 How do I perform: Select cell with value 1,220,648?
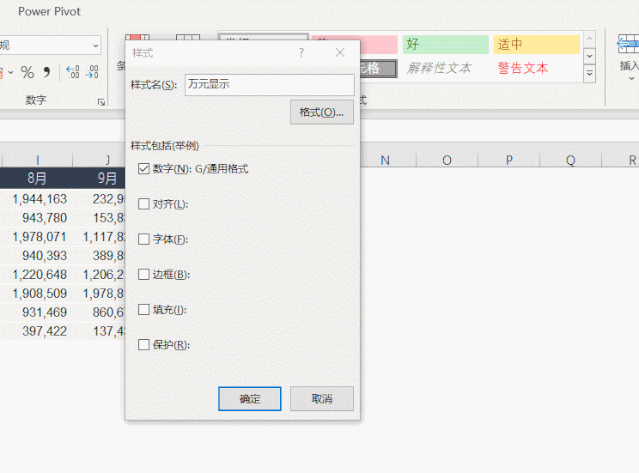(x=39, y=275)
